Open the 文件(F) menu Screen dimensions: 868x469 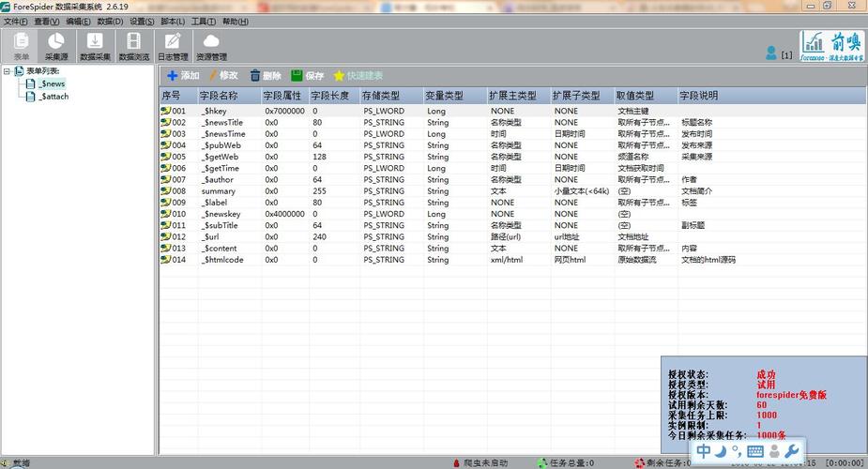(16, 22)
